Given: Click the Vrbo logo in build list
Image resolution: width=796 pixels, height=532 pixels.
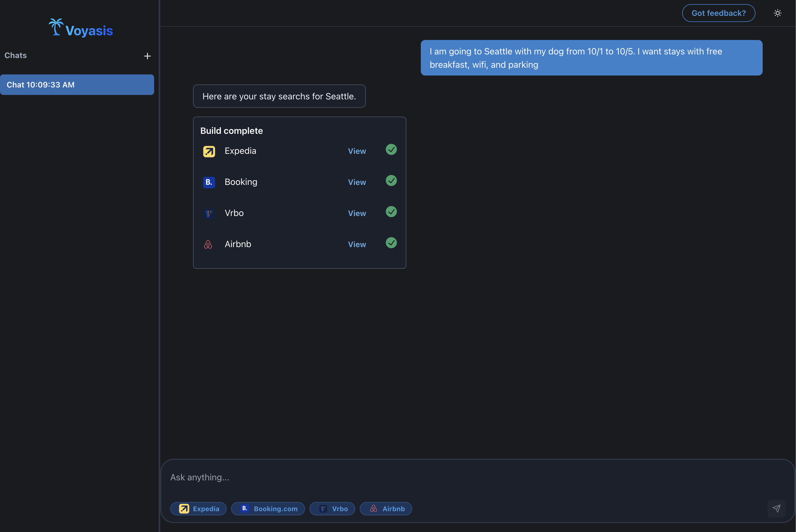Looking at the screenshot, I should [209, 214].
